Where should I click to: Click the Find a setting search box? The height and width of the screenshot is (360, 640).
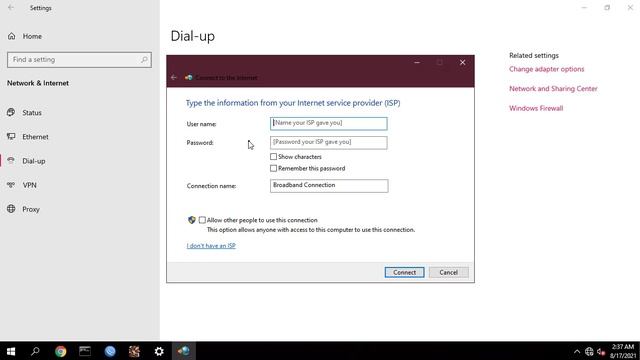tap(79, 60)
